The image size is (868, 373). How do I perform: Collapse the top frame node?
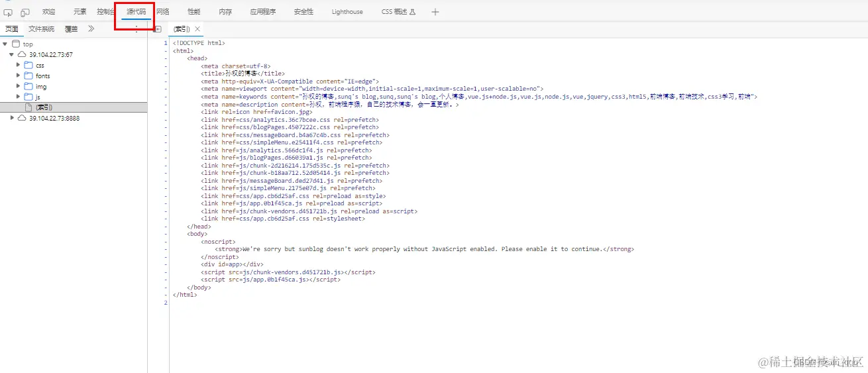click(5, 44)
